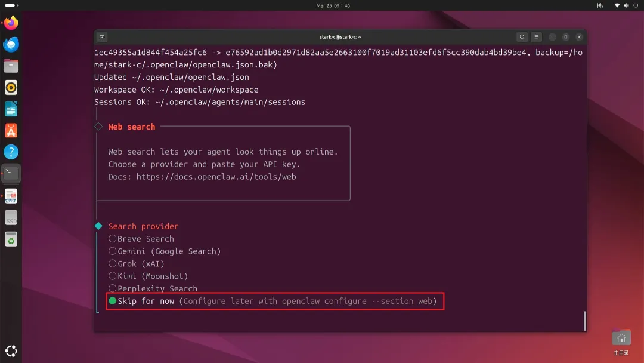Open a new terminal tab button

tap(102, 37)
